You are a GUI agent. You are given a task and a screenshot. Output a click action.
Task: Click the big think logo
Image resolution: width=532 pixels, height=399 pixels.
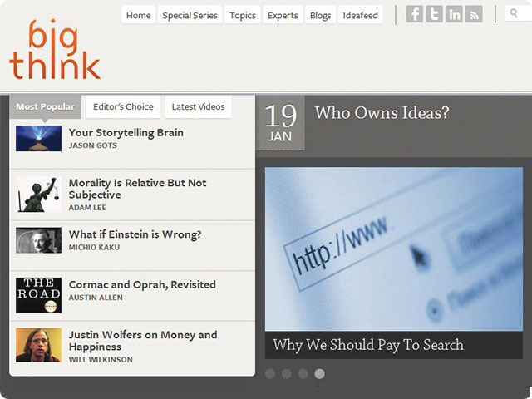tap(55, 50)
